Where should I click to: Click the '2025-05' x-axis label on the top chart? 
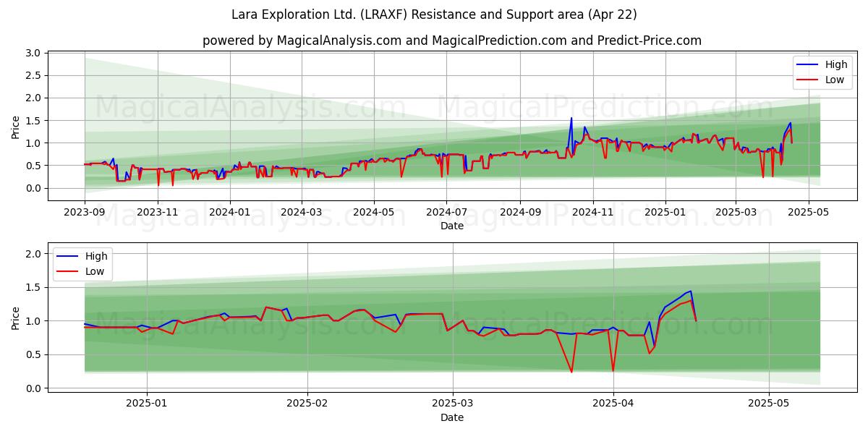807,213
